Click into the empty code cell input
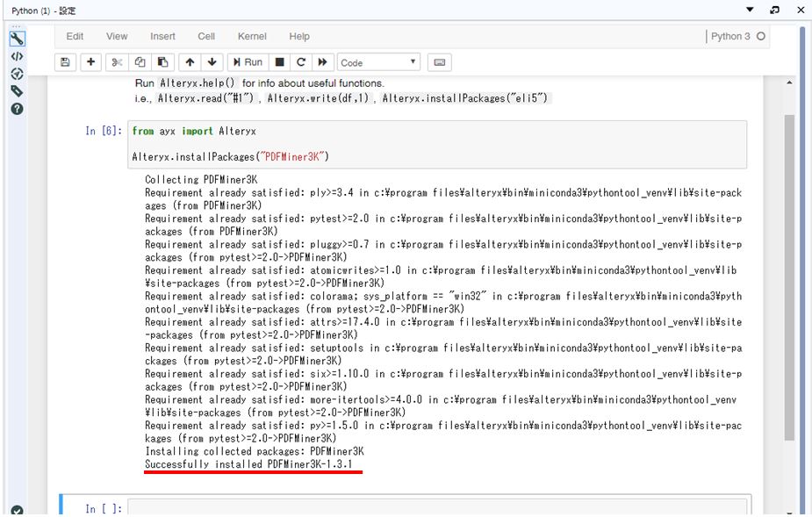812x517 pixels. point(439,508)
